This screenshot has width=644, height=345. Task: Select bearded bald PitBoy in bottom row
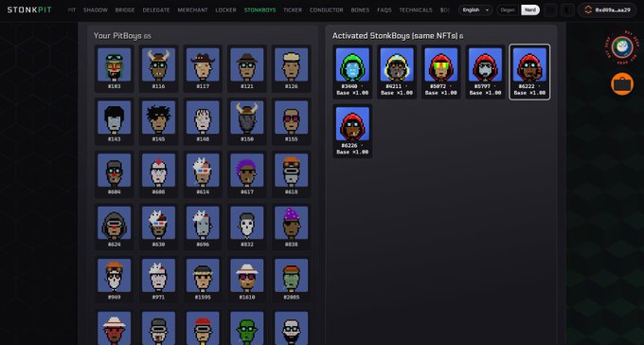[x=291, y=328]
